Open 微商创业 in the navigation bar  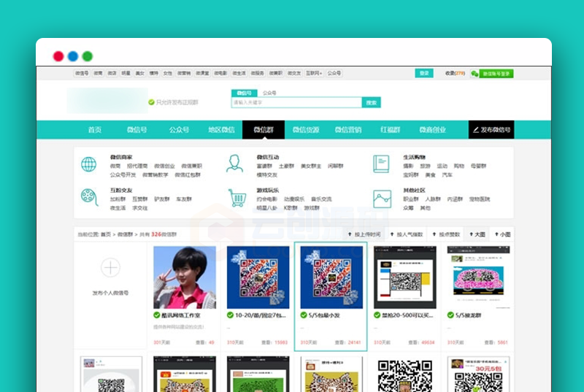(x=432, y=129)
